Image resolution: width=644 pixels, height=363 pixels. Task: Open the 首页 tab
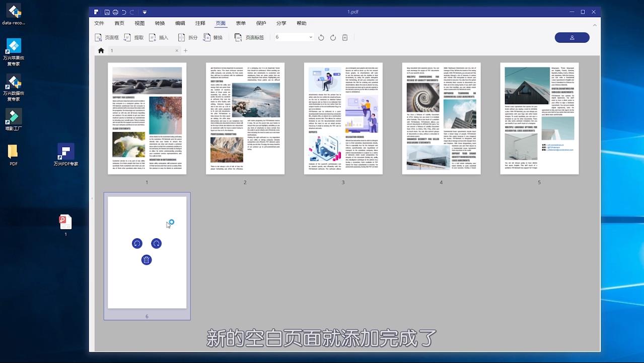119,23
